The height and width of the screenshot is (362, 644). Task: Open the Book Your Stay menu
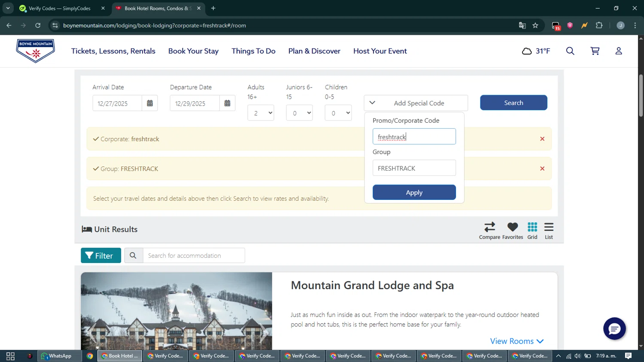[x=193, y=51]
